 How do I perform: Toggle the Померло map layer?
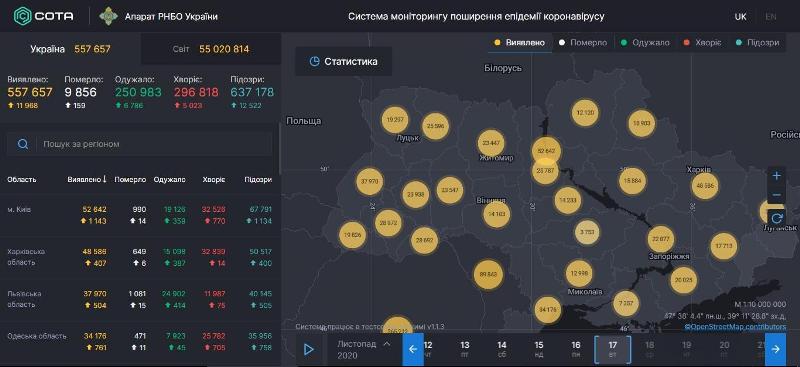pyautogui.click(x=583, y=43)
